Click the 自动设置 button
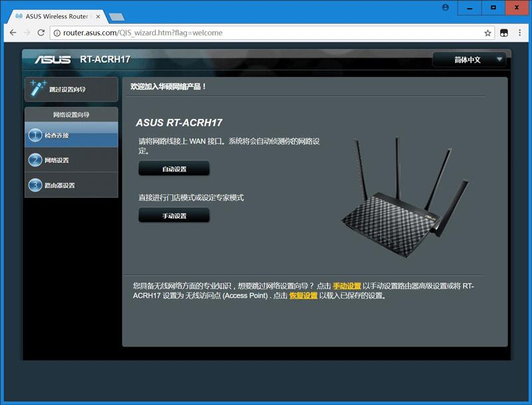 click(174, 168)
